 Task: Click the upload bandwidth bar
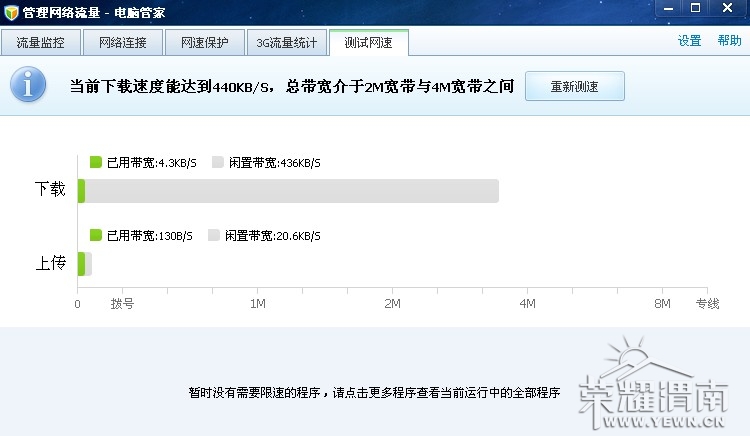click(85, 264)
